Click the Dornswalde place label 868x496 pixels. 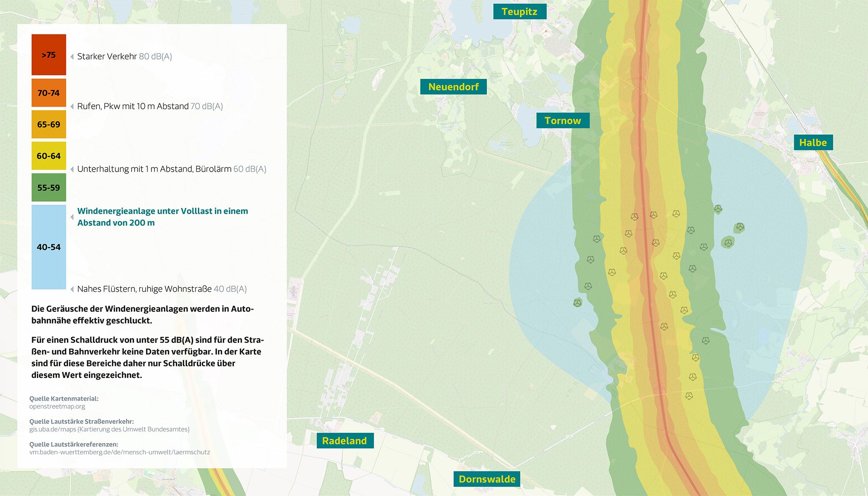[x=487, y=479]
